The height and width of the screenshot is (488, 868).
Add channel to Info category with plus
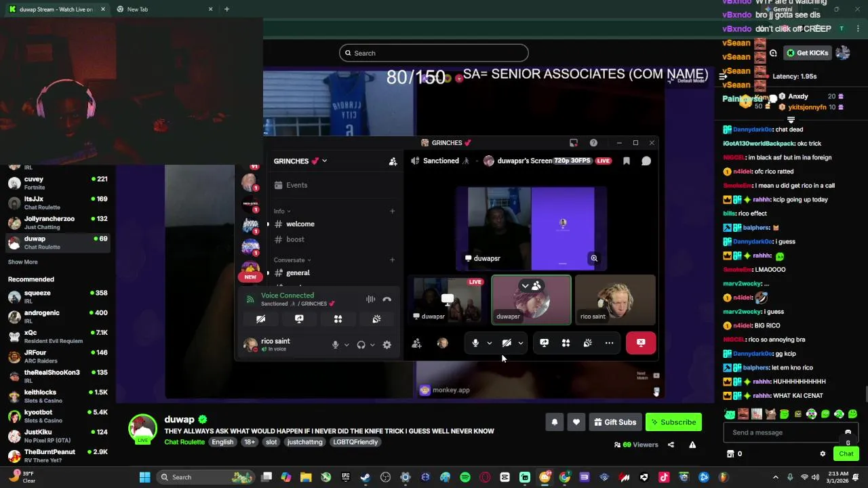coord(392,211)
